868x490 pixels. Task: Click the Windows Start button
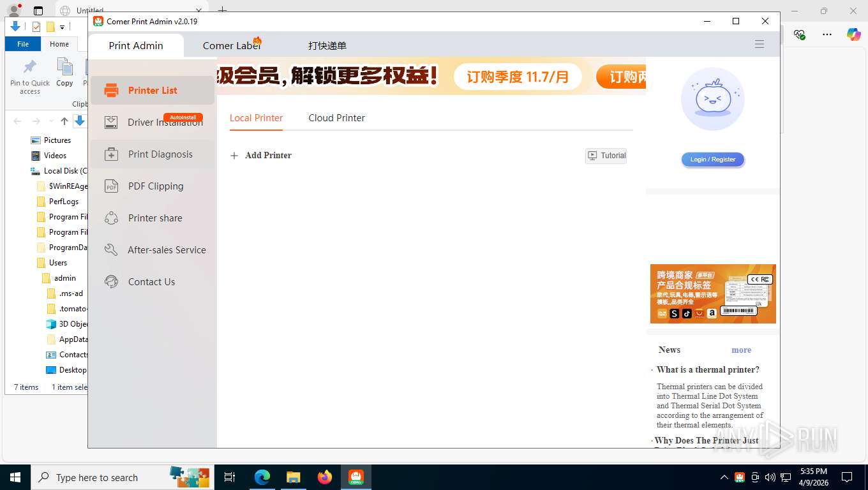pyautogui.click(x=15, y=477)
